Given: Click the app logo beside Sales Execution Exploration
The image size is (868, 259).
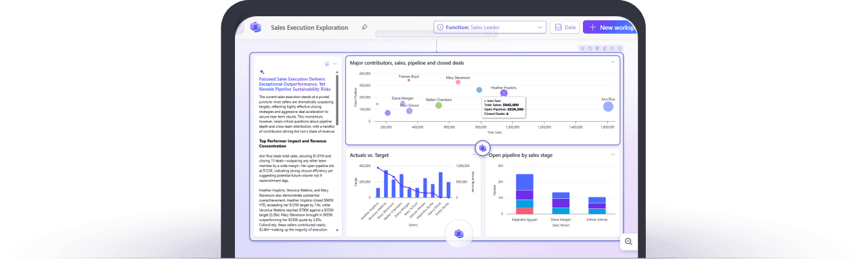Looking at the screenshot, I should coord(255,27).
